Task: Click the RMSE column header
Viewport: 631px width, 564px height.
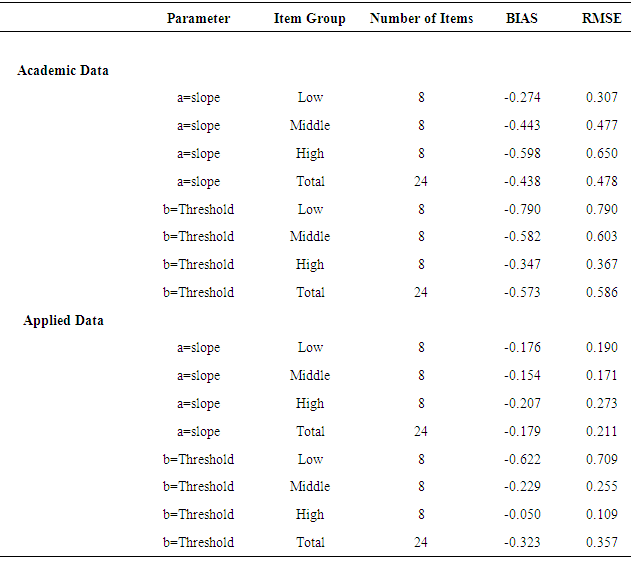Action: pos(602,19)
